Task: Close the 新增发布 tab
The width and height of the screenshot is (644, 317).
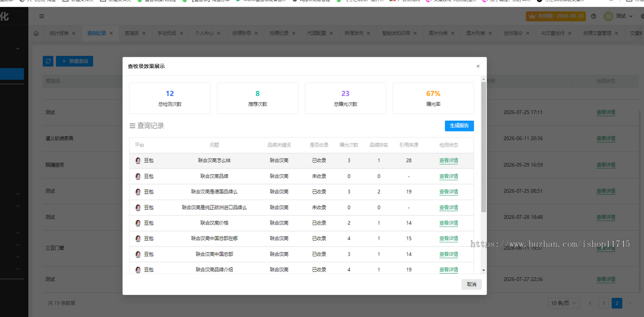Action: [x=369, y=33]
